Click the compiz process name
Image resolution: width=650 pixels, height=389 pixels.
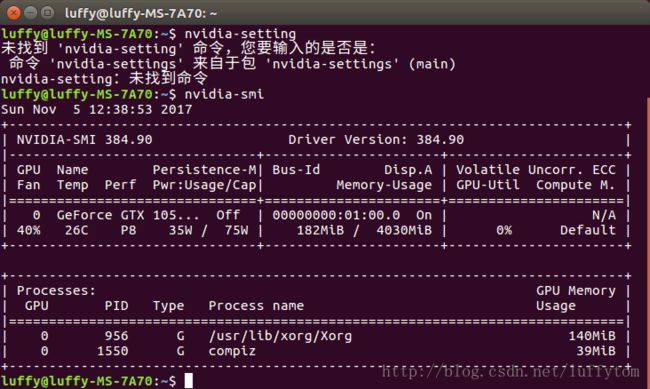coord(232,351)
